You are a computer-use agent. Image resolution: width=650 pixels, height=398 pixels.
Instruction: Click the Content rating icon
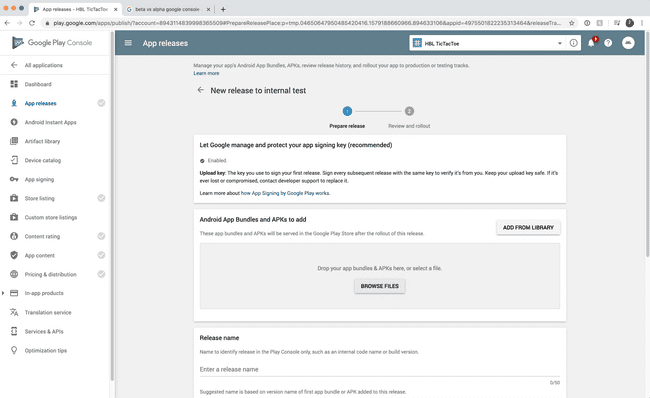point(14,236)
